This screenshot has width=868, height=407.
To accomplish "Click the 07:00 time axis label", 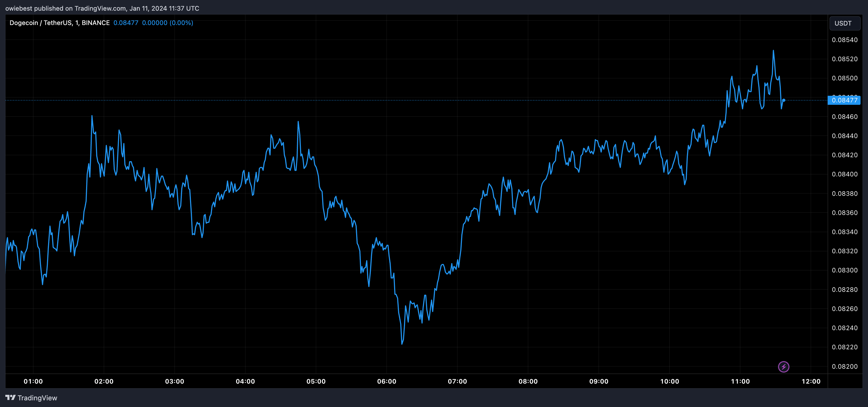I will point(457,381).
